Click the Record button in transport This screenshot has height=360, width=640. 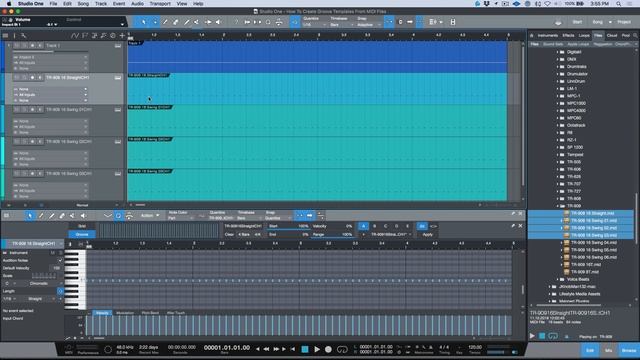(x=328, y=349)
